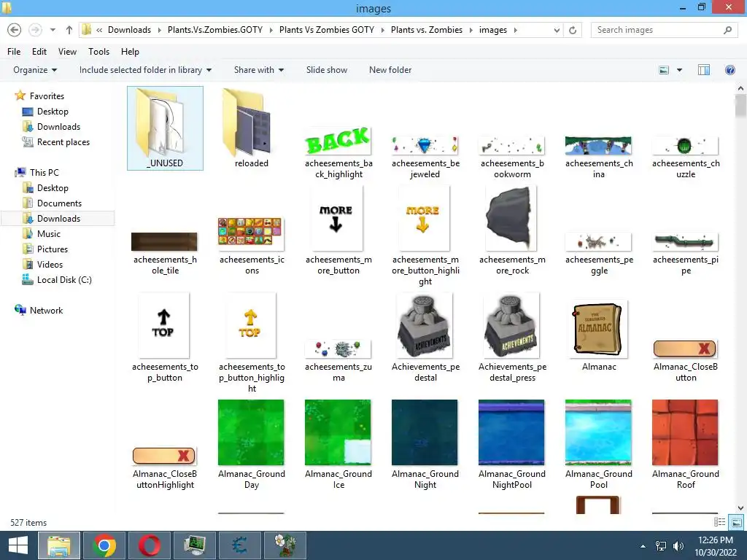This screenshot has width=747, height=560.
Task: Open the Tools menu
Action: pyautogui.click(x=98, y=52)
